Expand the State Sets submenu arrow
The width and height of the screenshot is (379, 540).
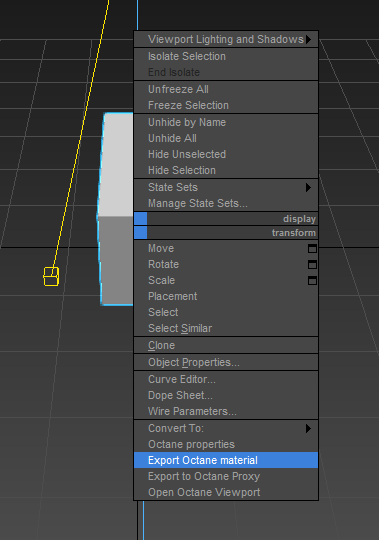(308, 187)
